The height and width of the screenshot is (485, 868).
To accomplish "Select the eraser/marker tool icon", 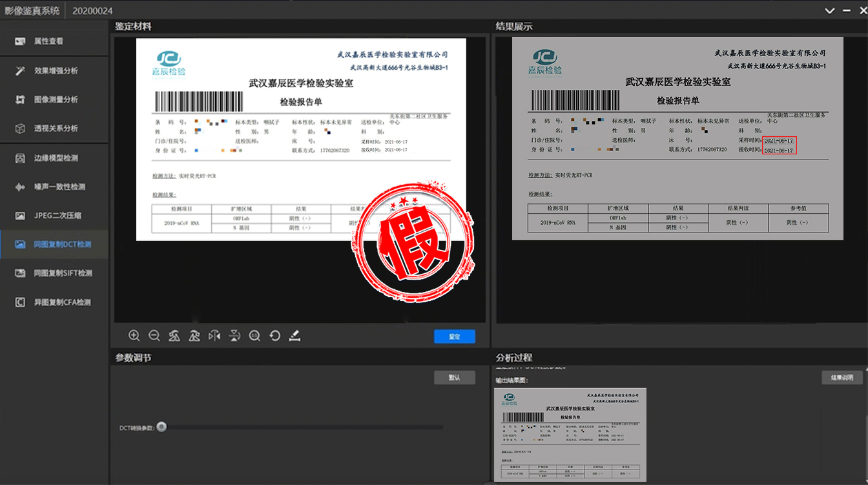I will 294,335.
